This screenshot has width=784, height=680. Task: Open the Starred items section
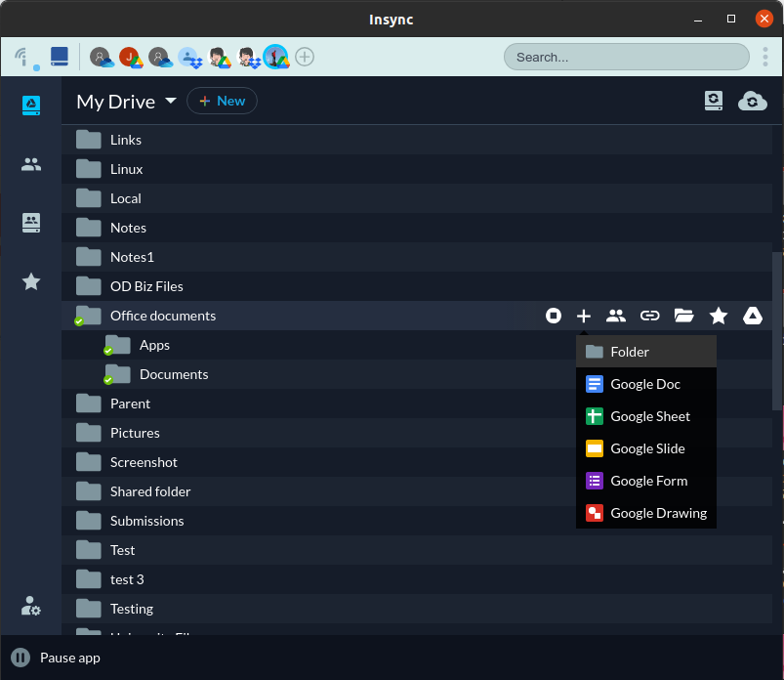click(x=30, y=281)
